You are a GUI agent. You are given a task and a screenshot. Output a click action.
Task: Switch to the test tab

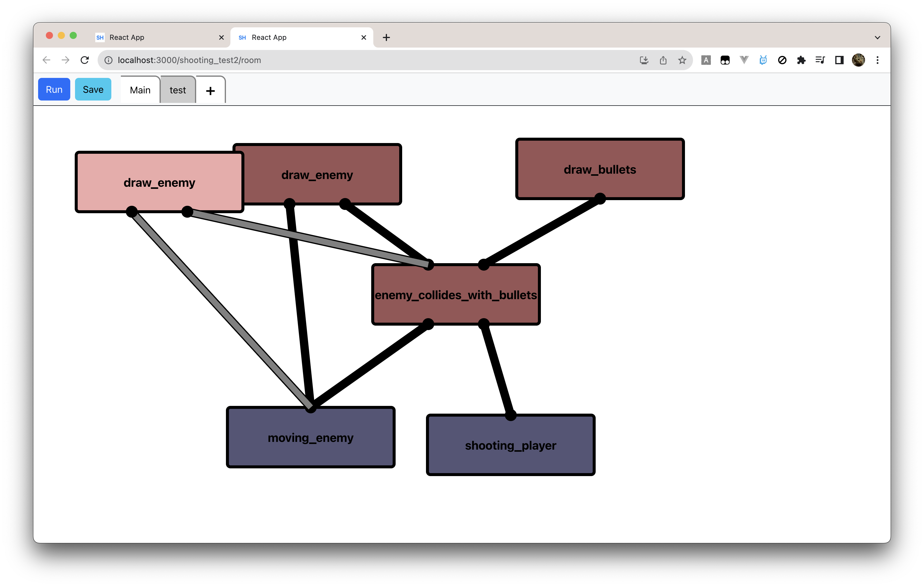click(178, 90)
